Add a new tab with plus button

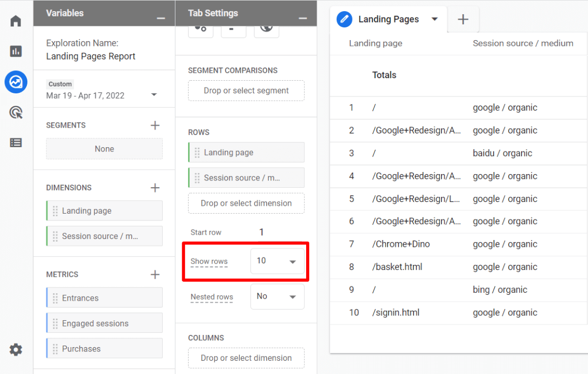tap(463, 19)
